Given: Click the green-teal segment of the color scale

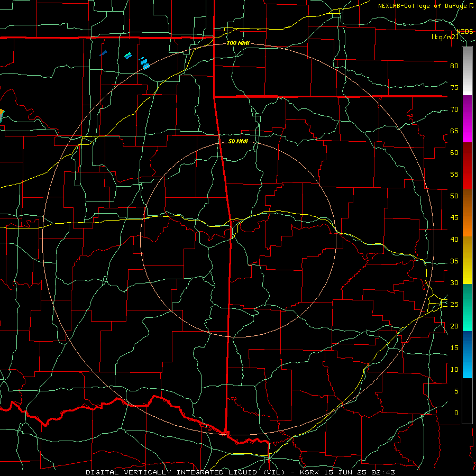Looking at the screenshot, I should (x=467, y=307).
